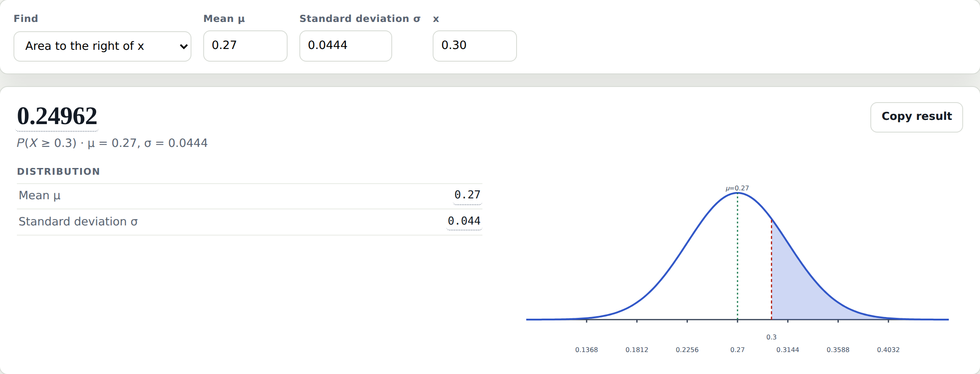Click the x value input field
Screen dimensions: 980x374
(475, 46)
